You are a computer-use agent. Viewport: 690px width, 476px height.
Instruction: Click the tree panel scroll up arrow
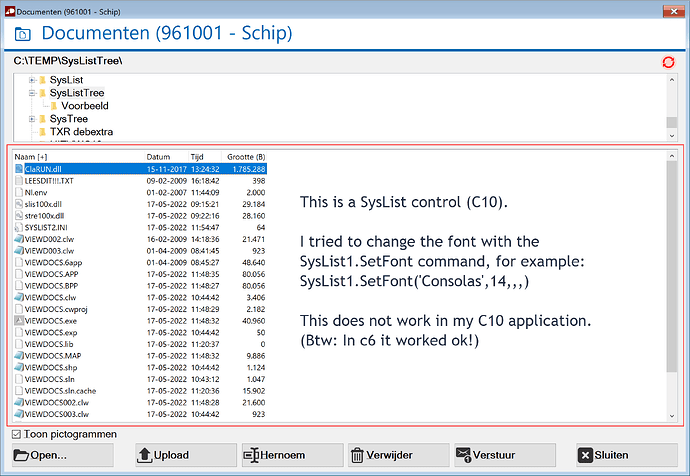[x=672, y=80]
